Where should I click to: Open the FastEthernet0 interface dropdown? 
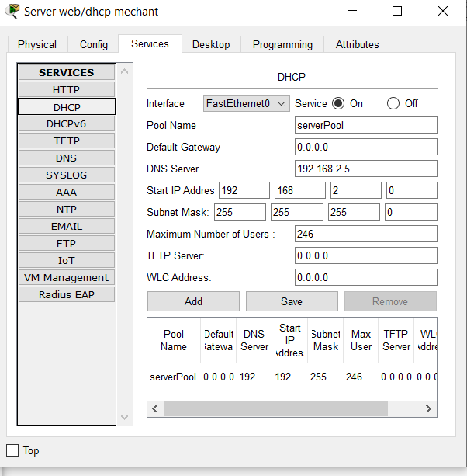tap(247, 103)
